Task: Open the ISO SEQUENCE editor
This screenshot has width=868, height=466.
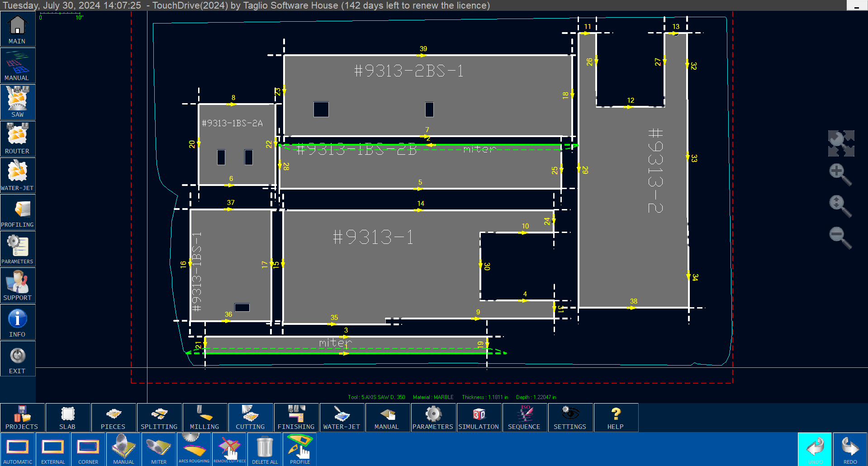Action: tap(525, 418)
